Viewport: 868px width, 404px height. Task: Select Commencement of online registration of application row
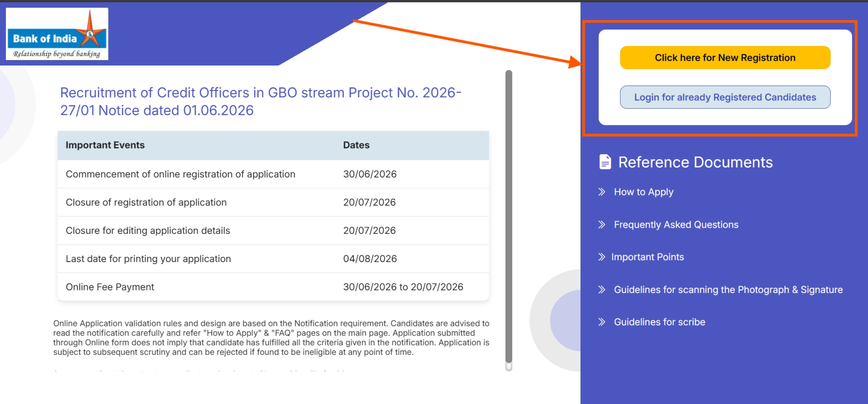click(273, 174)
